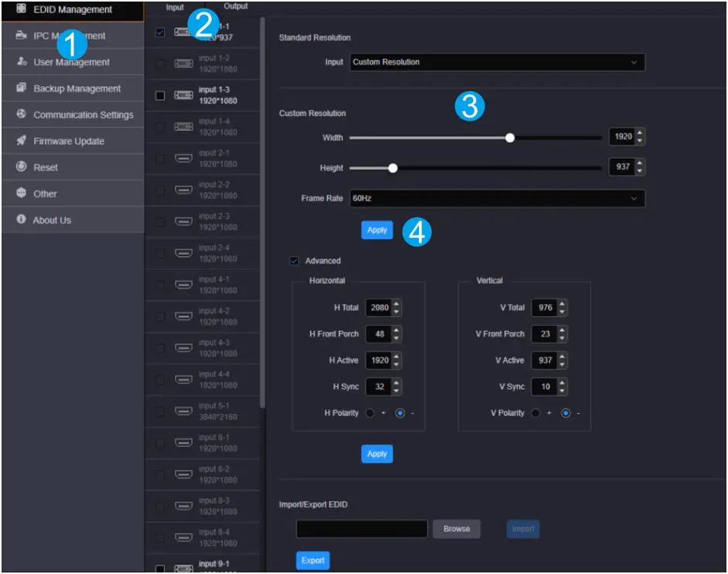Image resolution: width=728 pixels, height=574 pixels.
Task: Open the Frame Rate 60Hz dropdown
Action: pyautogui.click(x=497, y=199)
